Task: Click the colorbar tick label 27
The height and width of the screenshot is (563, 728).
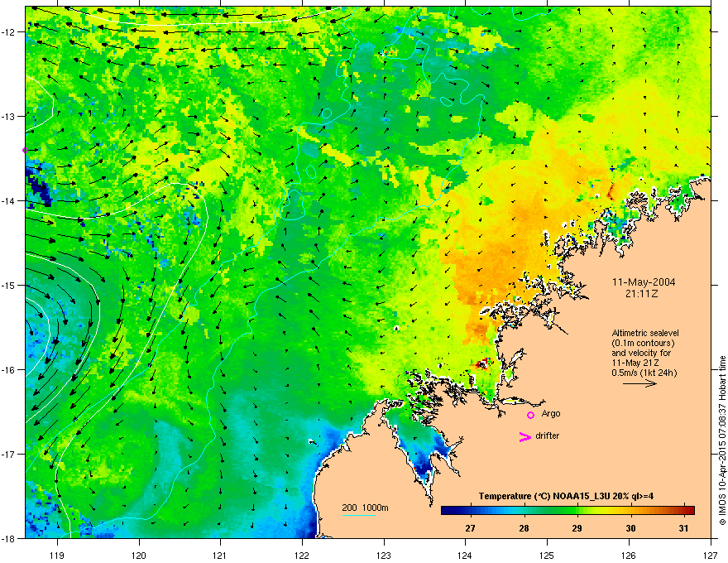Action: point(471,528)
